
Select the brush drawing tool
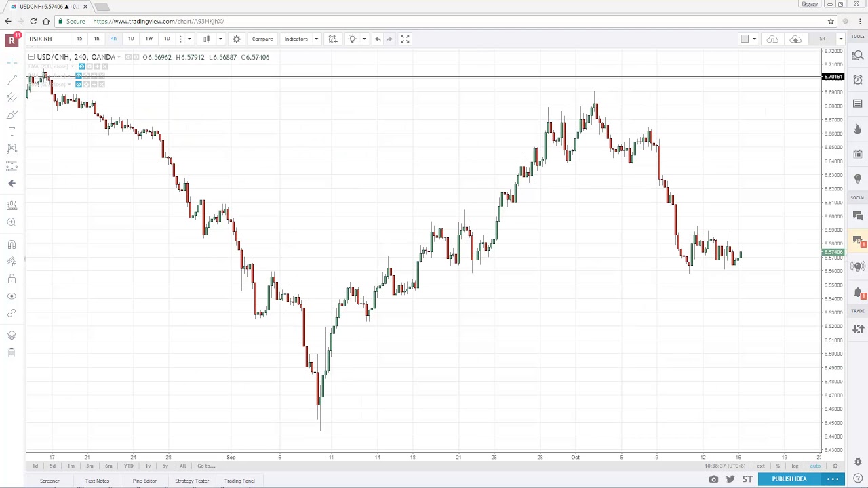click(x=12, y=115)
